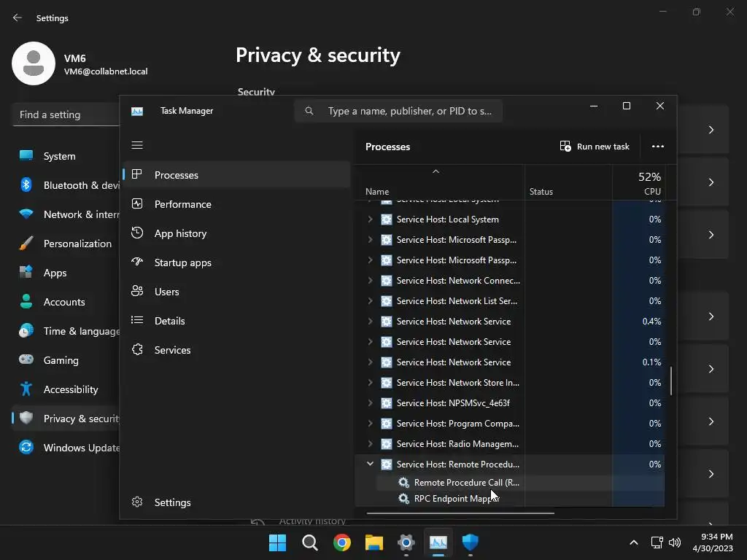Open Details page in Task Manager
The width and height of the screenshot is (747, 560).
click(237, 321)
